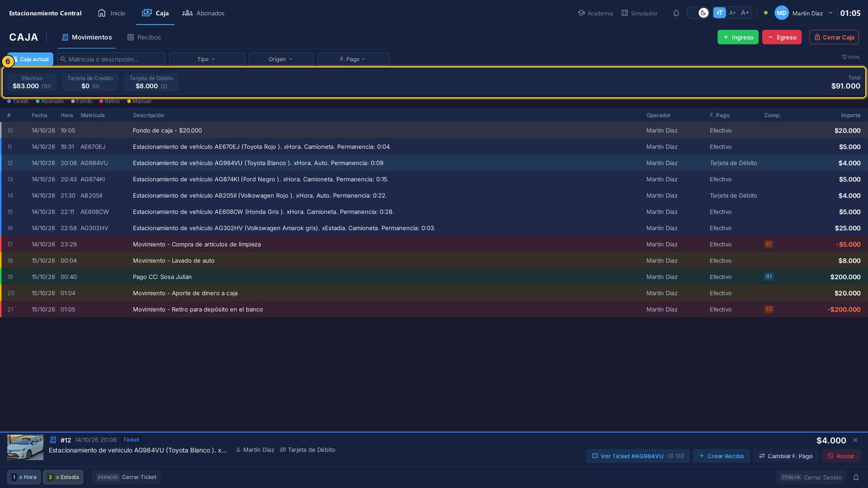Select the x Estadía shortcut
868x488 pixels.
tap(63, 477)
